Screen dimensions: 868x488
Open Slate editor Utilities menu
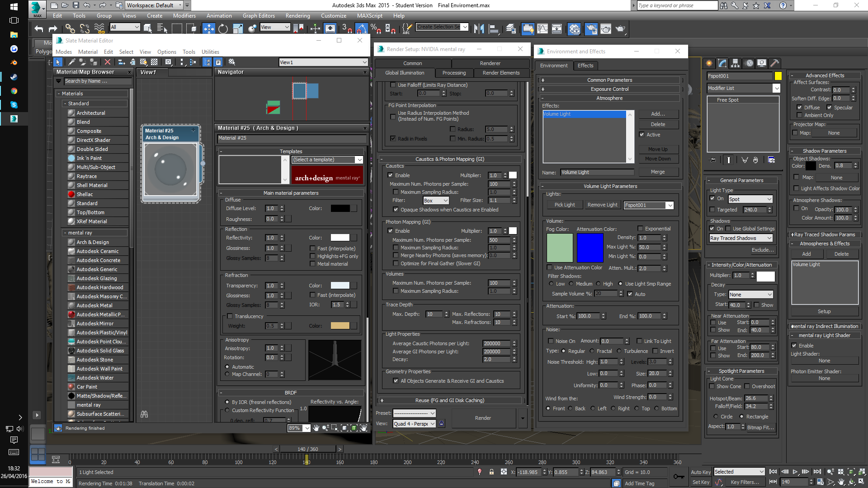[x=210, y=52]
